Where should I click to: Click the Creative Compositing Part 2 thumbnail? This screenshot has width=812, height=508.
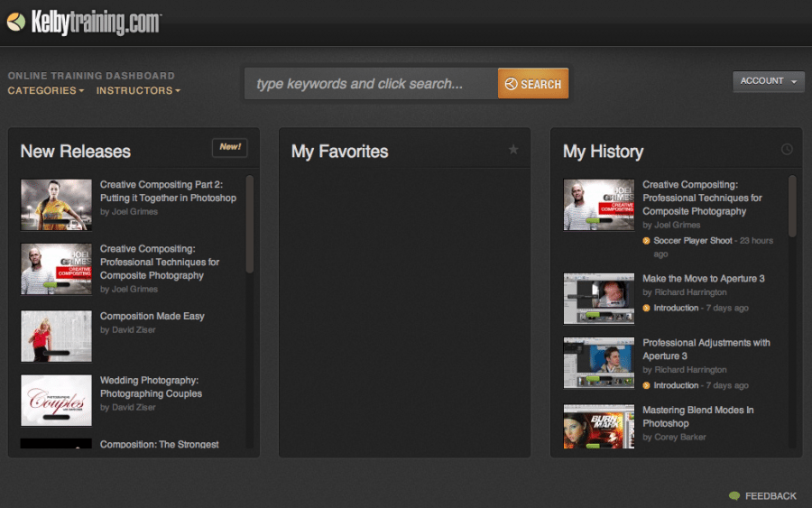tap(57, 205)
